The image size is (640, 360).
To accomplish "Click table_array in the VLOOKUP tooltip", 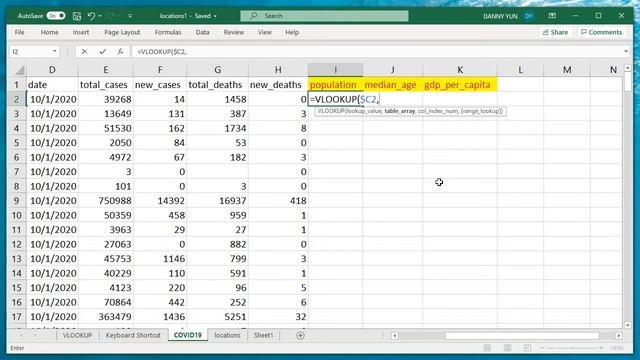I will [399, 111].
